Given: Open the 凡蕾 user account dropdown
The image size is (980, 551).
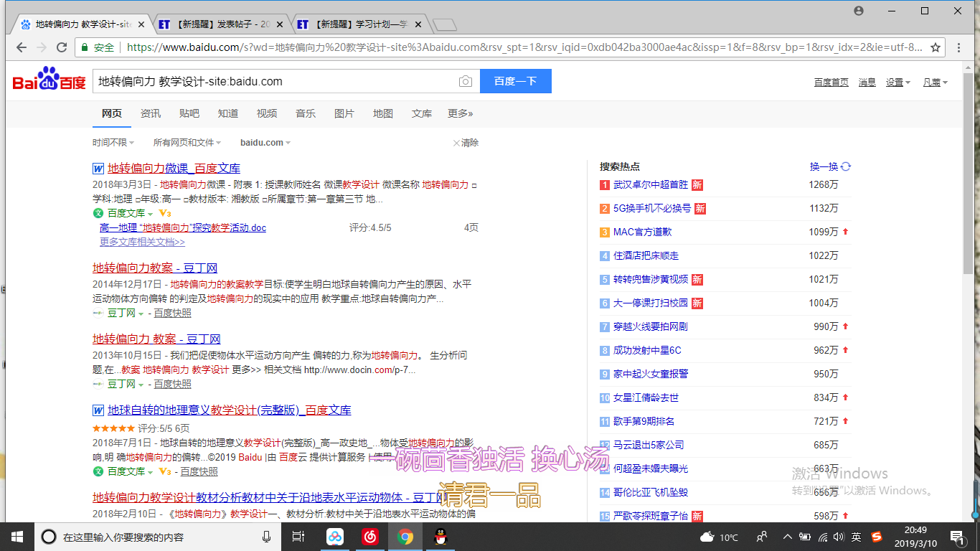Looking at the screenshot, I should 935,83.
